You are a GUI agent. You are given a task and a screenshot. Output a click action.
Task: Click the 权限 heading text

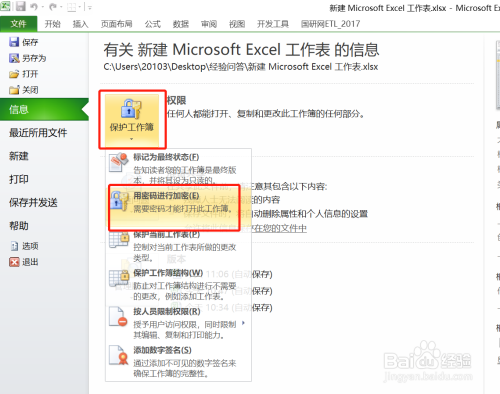pyautogui.click(x=176, y=100)
